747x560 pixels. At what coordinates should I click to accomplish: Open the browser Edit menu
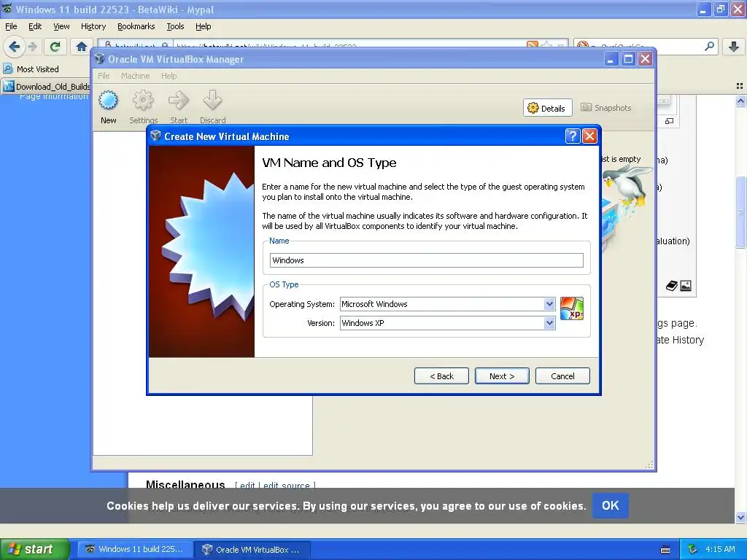(35, 26)
